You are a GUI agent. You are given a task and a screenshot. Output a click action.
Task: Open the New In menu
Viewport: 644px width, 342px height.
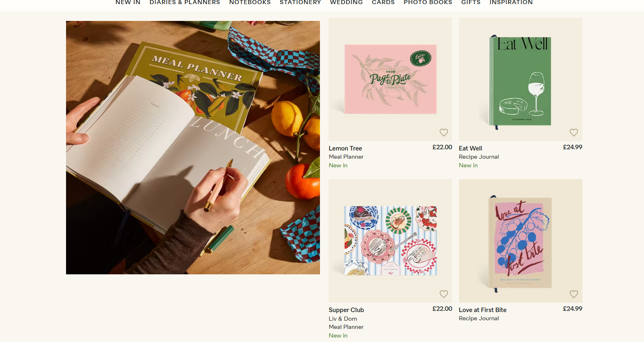point(128,2)
